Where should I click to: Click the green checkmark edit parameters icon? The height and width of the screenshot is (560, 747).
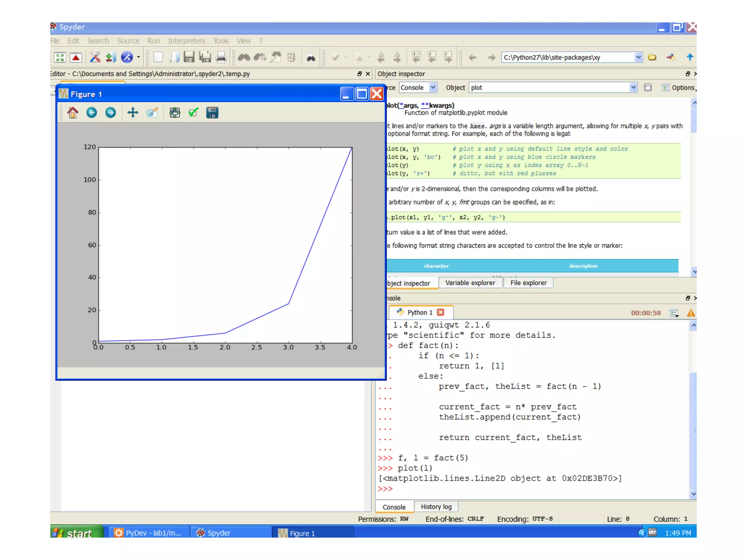[x=193, y=113]
